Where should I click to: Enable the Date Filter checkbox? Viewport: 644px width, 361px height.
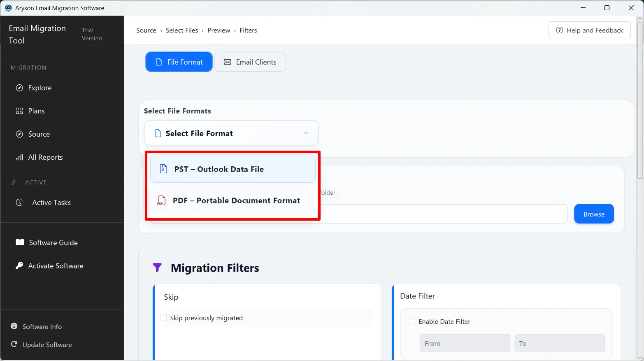pyautogui.click(x=411, y=321)
